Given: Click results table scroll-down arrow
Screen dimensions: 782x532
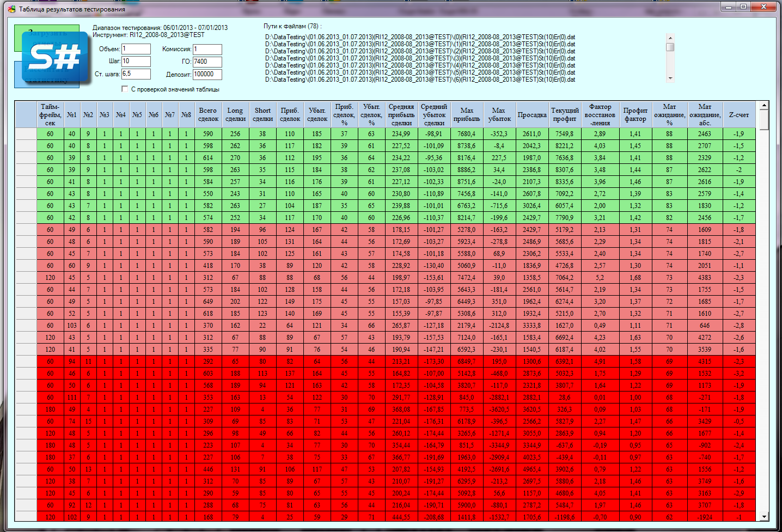Looking at the screenshot, I should point(764,516).
